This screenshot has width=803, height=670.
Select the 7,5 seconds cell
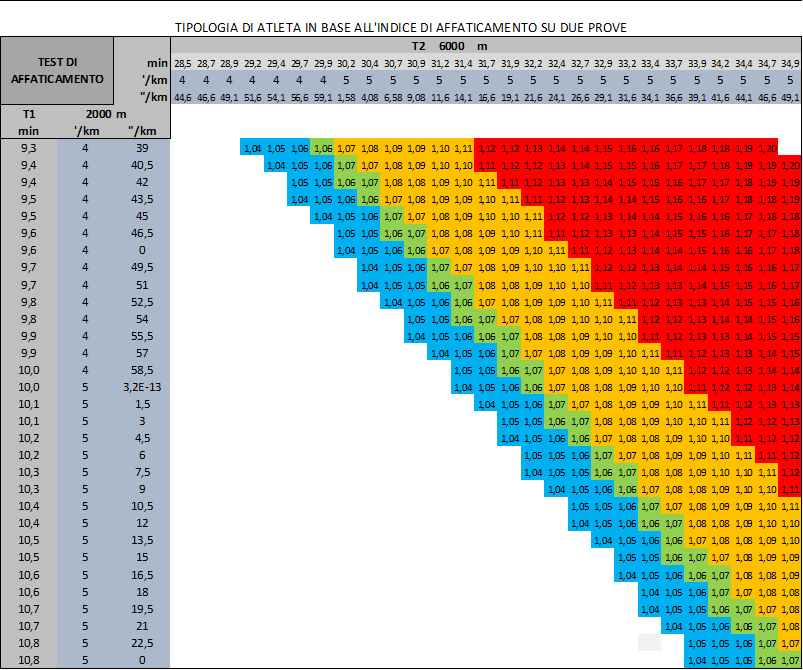(142, 472)
